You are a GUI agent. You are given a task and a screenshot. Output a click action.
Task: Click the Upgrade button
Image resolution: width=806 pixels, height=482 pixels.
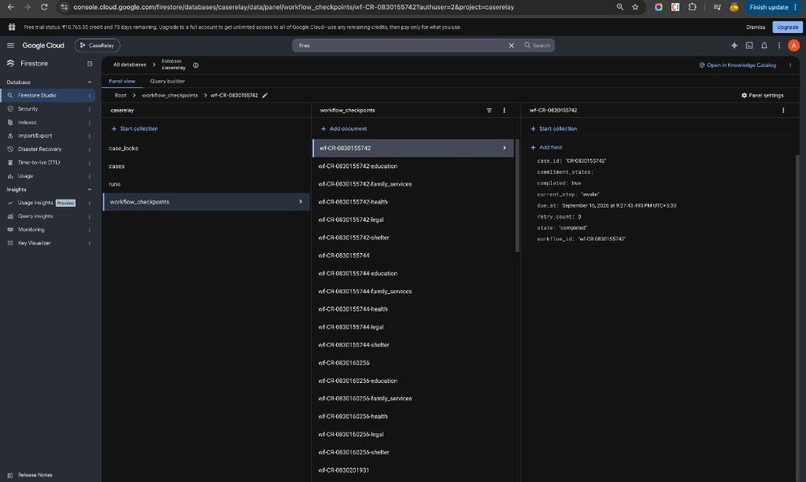click(787, 27)
